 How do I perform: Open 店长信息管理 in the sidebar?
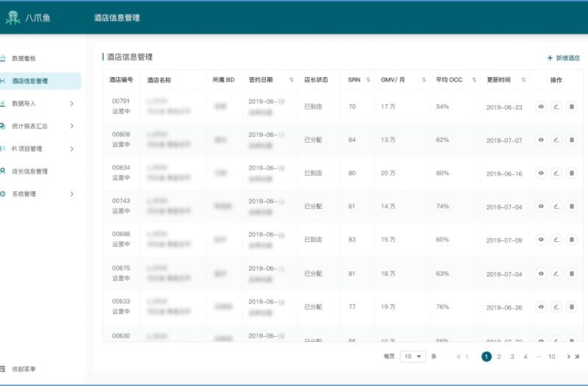[x=29, y=171]
